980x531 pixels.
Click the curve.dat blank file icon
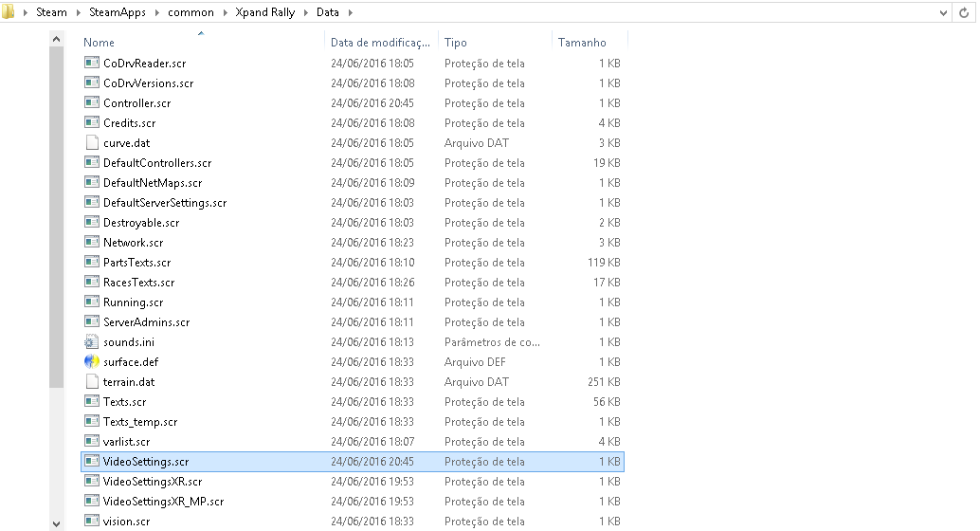92,142
